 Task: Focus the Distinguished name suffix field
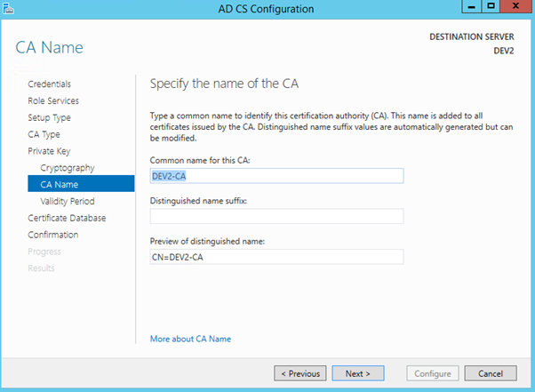tap(276, 216)
